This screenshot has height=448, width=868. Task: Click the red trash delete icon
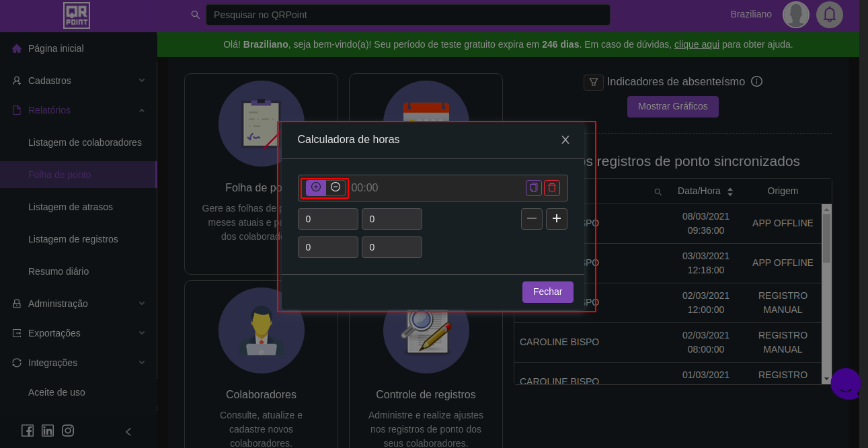click(552, 188)
